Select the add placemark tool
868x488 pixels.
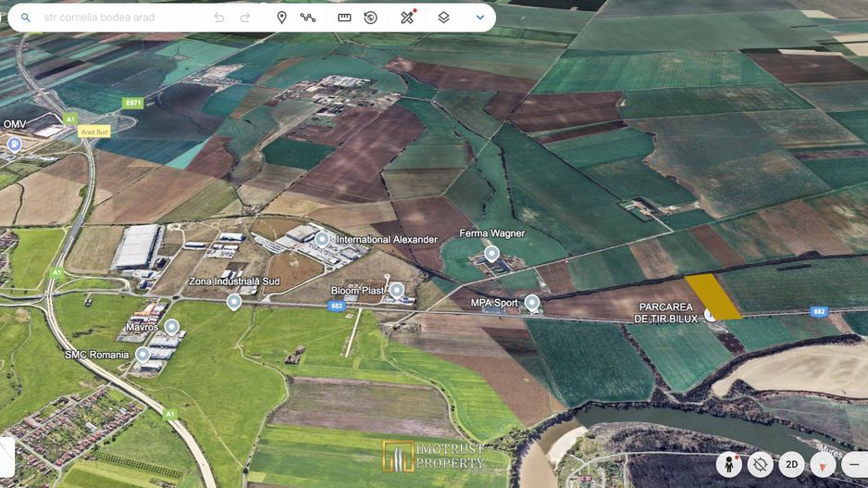(x=281, y=18)
